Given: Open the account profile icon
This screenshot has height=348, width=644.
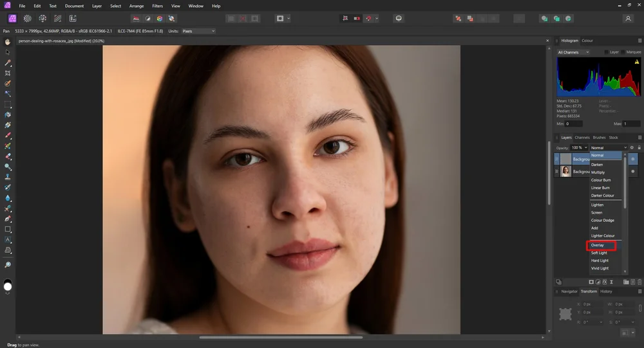Looking at the screenshot, I should tap(628, 19).
